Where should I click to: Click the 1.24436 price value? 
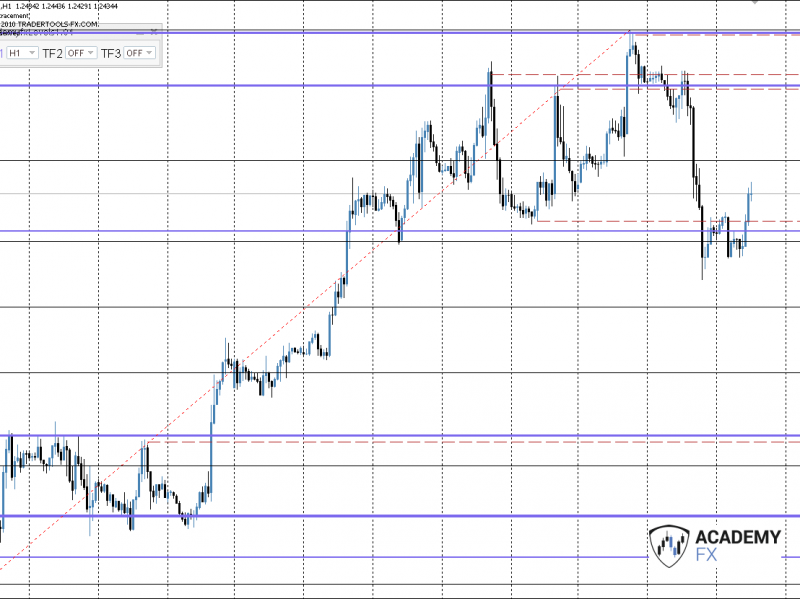pyautogui.click(x=52, y=6)
